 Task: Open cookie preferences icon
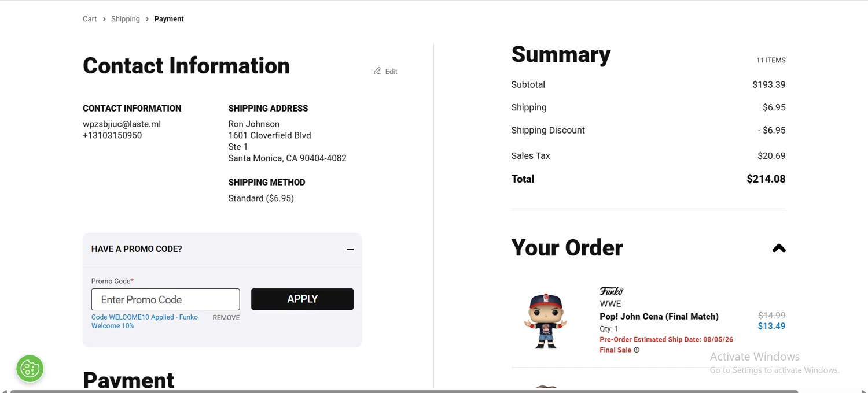point(30,369)
